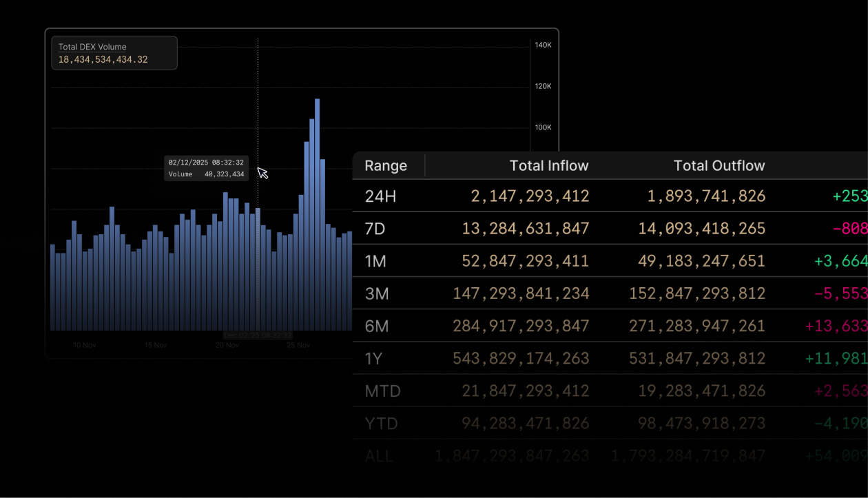Click the crosshair date label on x-axis
Screen dimensions: 868x498
click(x=258, y=335)
